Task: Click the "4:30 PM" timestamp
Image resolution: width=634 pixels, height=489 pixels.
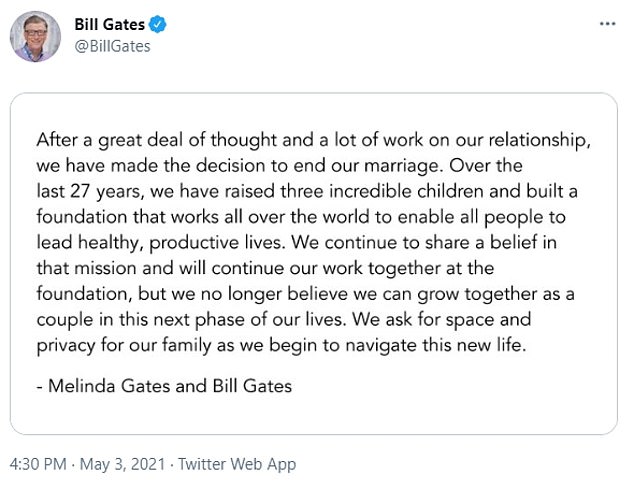Action: click(x=38, y=465)
